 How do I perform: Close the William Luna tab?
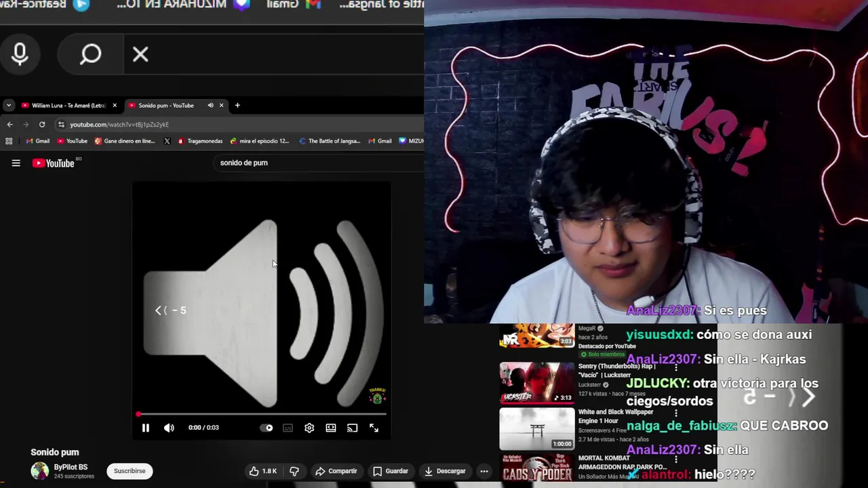pos(115,106)
